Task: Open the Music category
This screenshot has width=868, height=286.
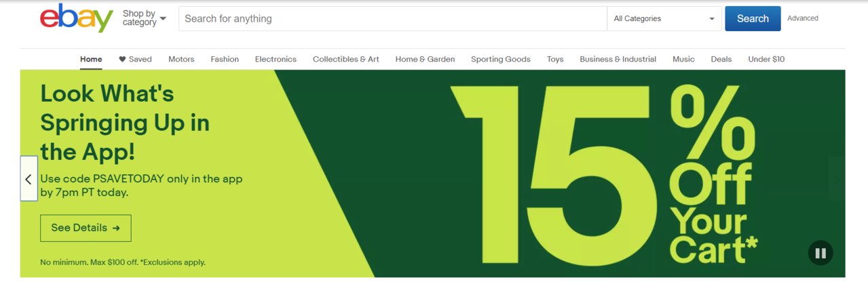Action: (683, 59)
